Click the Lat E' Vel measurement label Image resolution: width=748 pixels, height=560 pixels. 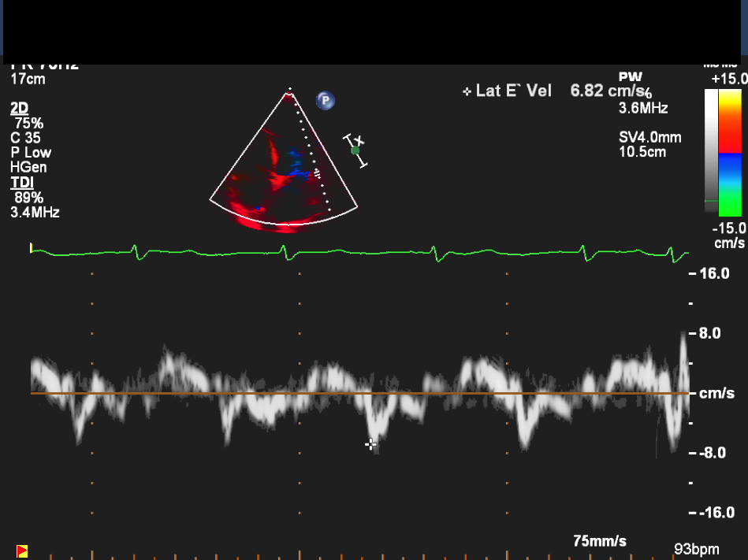click(514, 91)
